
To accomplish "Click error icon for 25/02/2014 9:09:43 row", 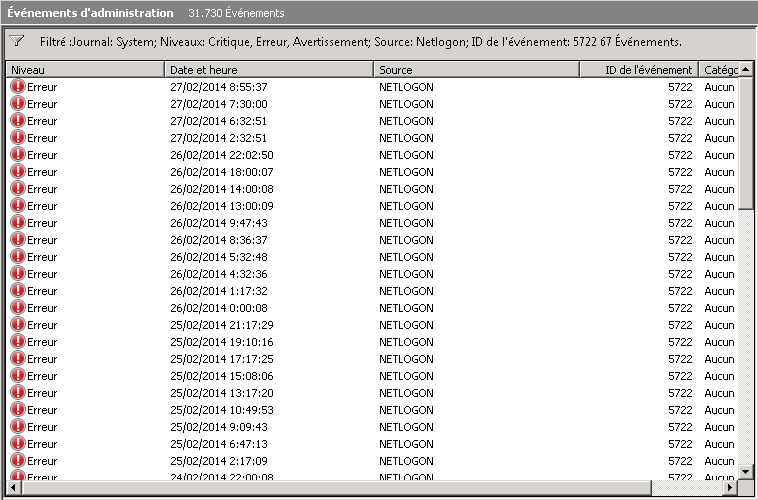I will [18, 426].
